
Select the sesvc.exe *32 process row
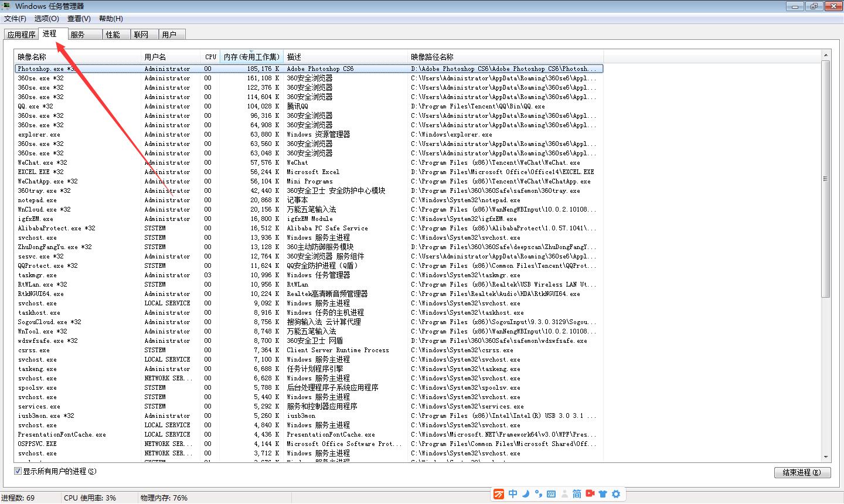(309, 256)
